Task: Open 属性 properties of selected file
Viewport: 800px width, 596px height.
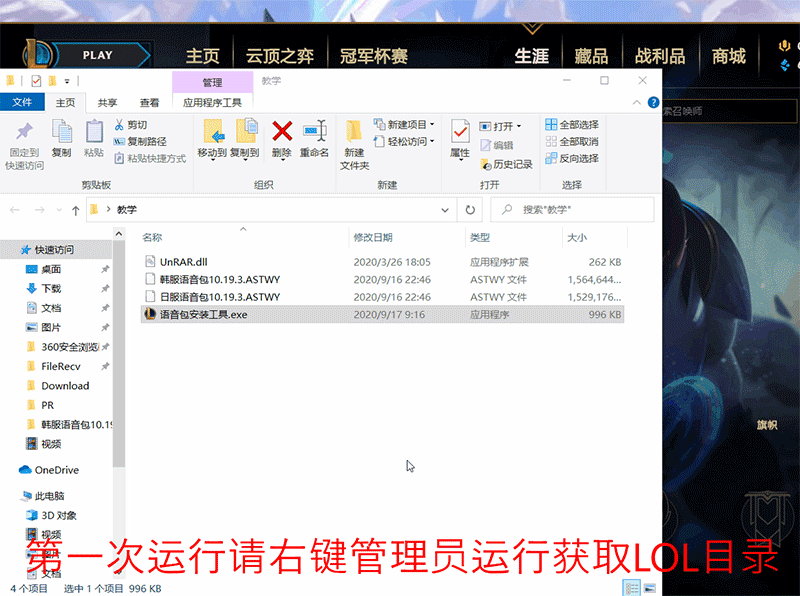Action: click(460, 139)
